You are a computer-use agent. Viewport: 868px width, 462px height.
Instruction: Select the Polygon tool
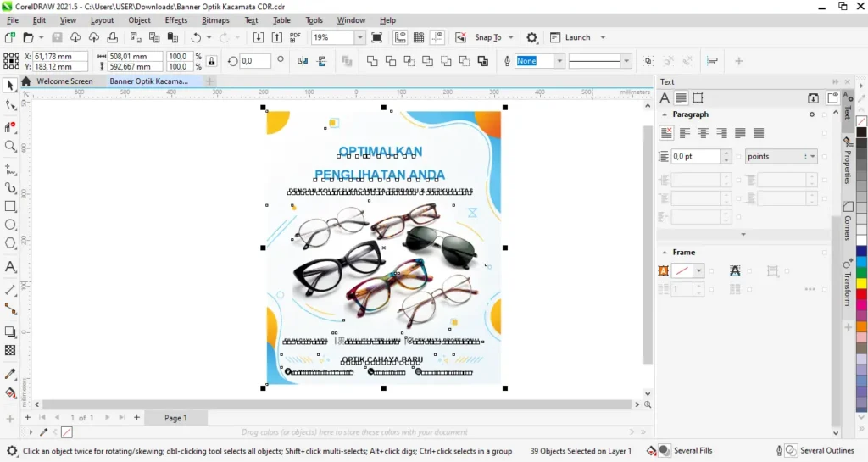coord(10,243)
